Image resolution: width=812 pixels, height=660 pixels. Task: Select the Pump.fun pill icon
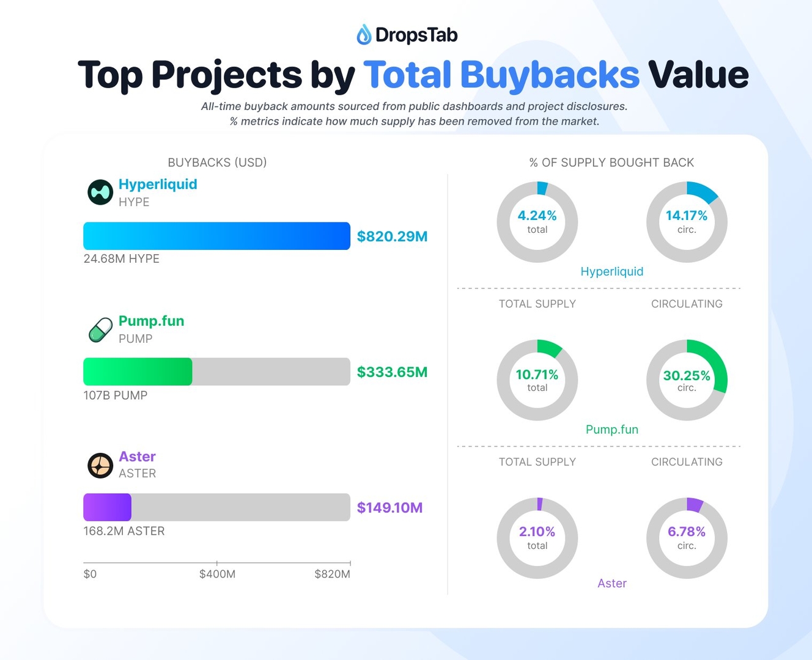point(100,330)
